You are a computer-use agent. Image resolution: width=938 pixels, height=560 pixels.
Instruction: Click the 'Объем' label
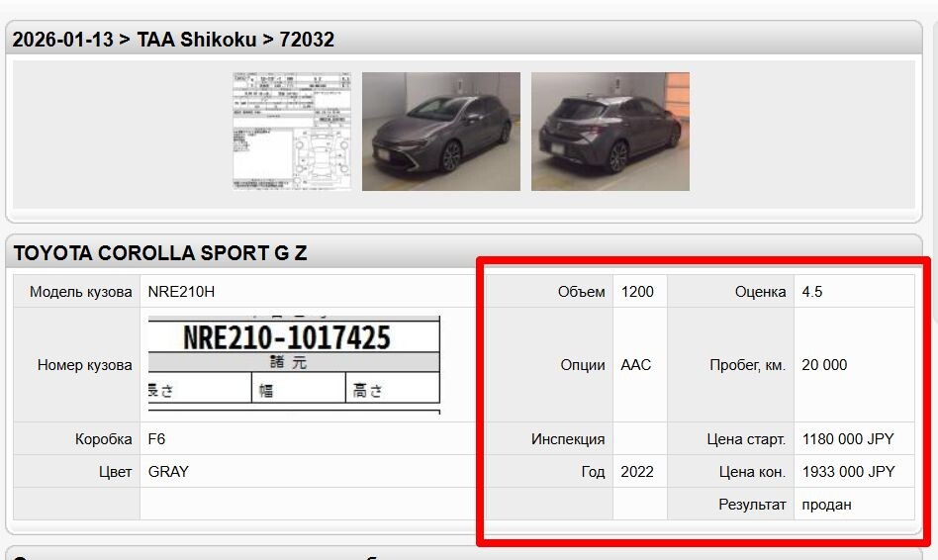pyautogui.click(x=582, y=292)
